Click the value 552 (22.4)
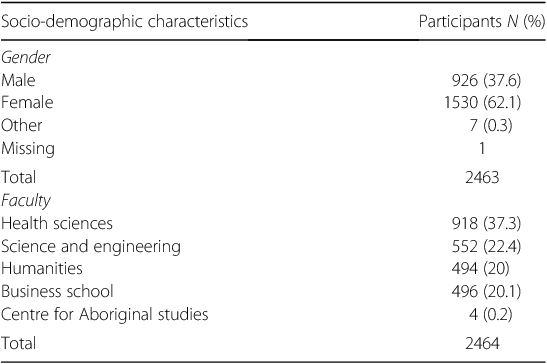 click(486, 246)
